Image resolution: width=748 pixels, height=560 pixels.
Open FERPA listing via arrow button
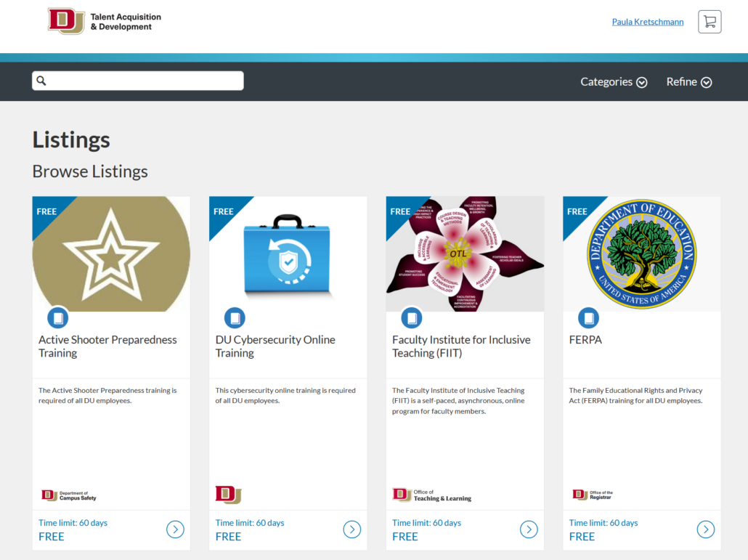coord(706,529)
